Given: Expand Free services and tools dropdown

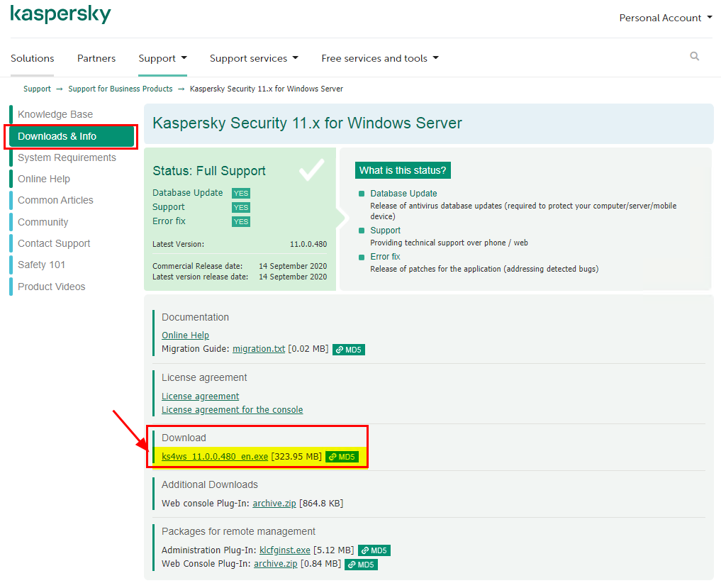Looking at the screenshot, I should point(380,58).
